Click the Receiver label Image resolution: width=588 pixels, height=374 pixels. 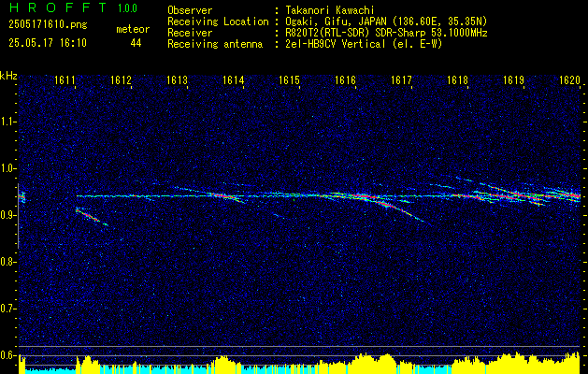(x=190, y=33)
